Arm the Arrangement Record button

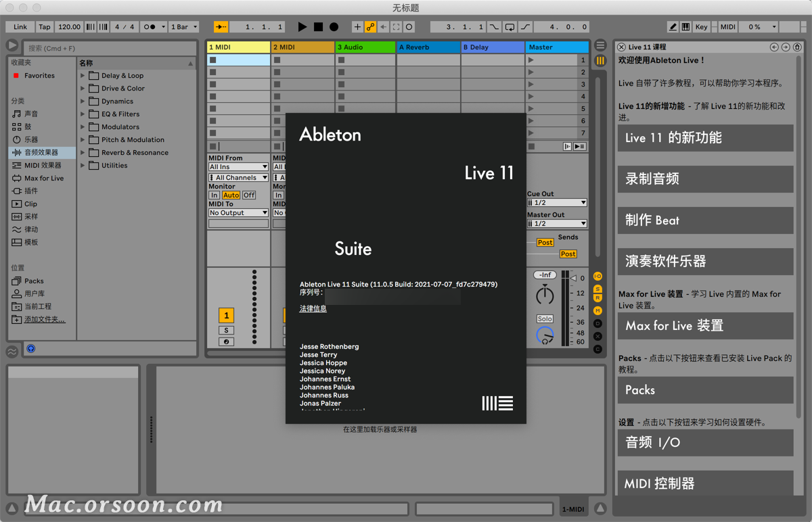pyautogui.click(x=334, y=27)
